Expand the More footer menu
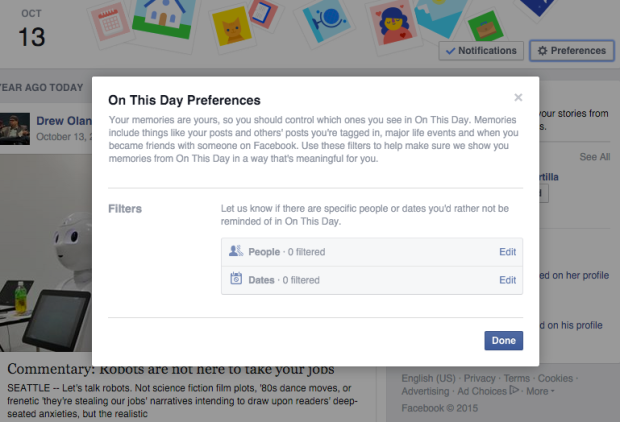 click(540, 392)
